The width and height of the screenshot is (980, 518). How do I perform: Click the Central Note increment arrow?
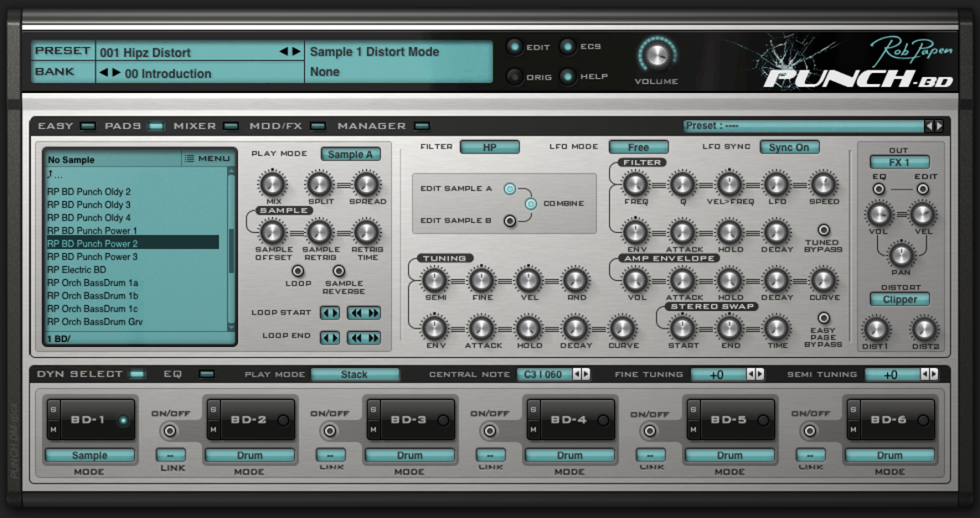pos(585,374)
